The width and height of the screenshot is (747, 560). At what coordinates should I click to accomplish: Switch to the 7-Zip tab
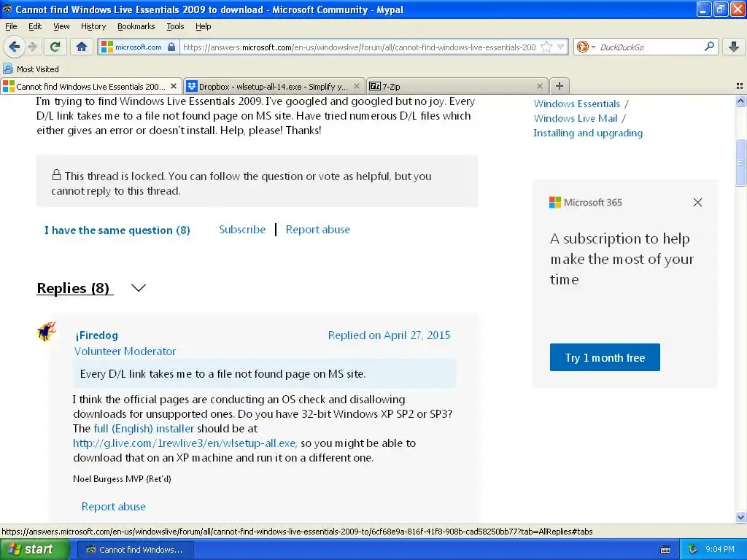457,86
